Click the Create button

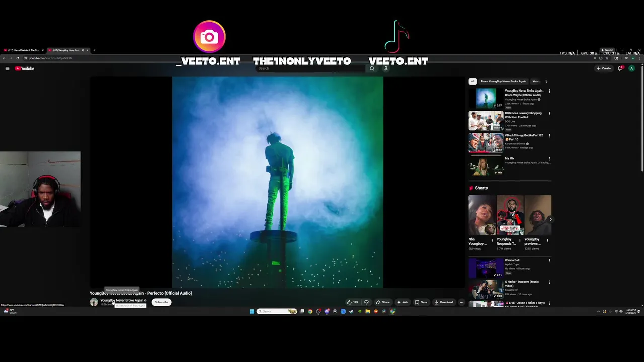(x=604, y=68)
